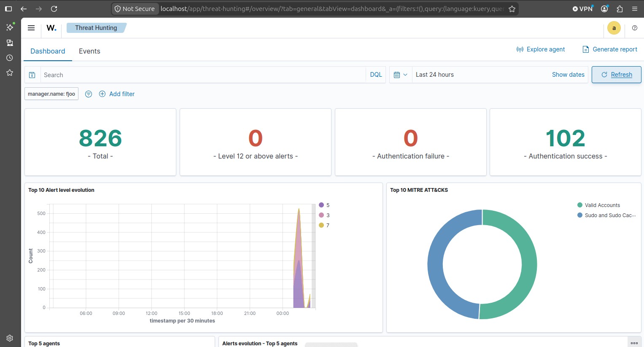Click 'Top 5 agents' panel title
644x347 pixels.
44,344
